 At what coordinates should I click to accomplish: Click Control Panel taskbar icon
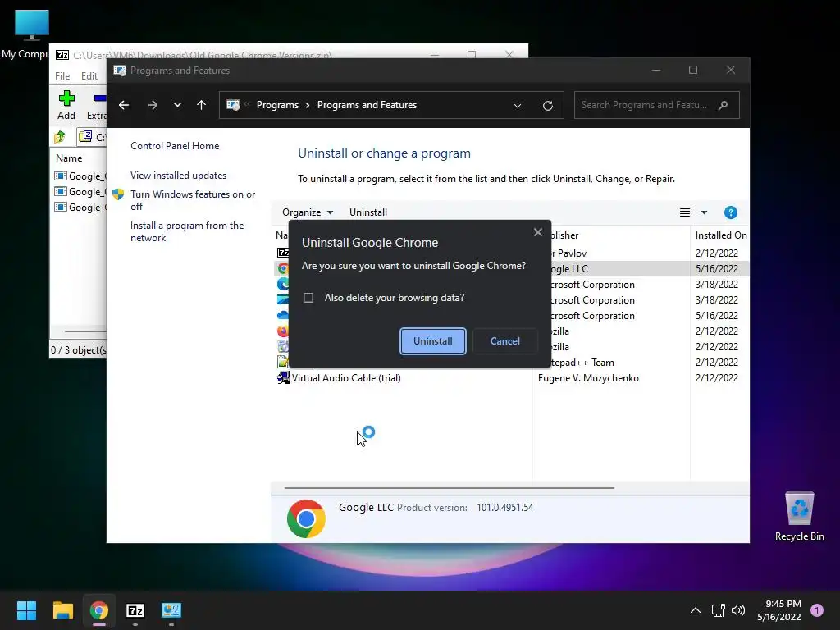pos(171,610)
